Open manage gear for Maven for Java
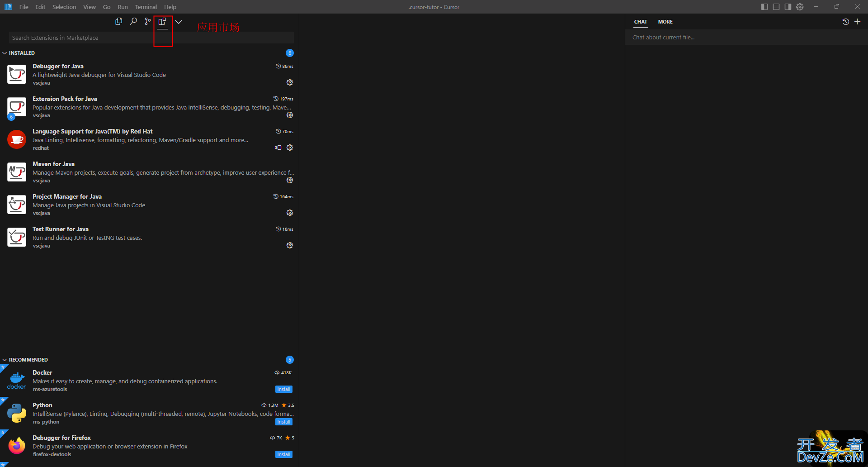This screenshot has width=868, height=467. click(290, 180)
